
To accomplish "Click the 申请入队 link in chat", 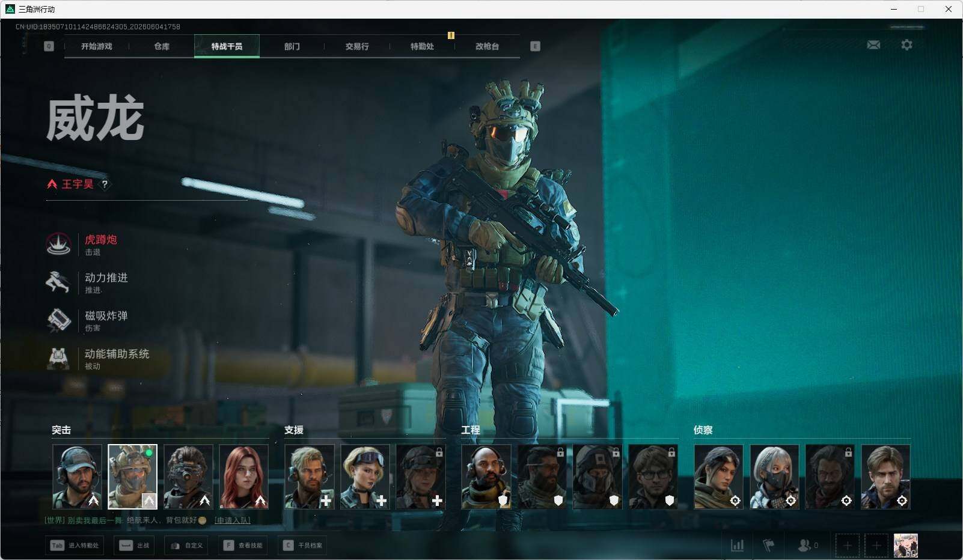I will [233, 520].
